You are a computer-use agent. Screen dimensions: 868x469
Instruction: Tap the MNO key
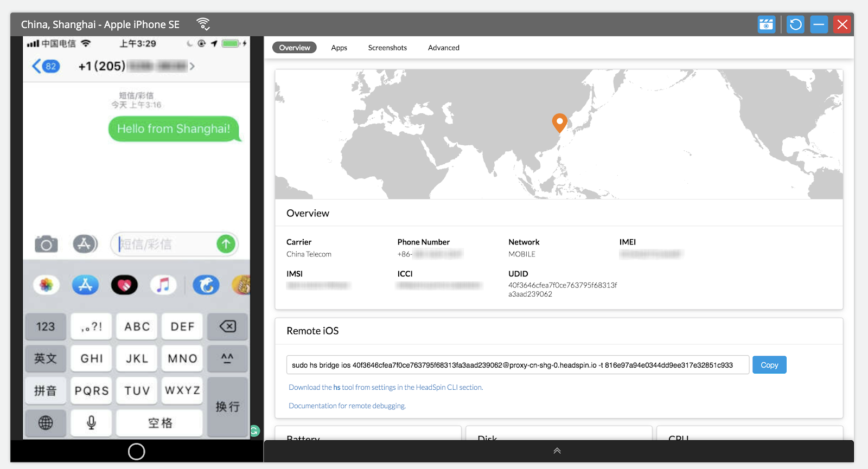click(x=182, y=358)
